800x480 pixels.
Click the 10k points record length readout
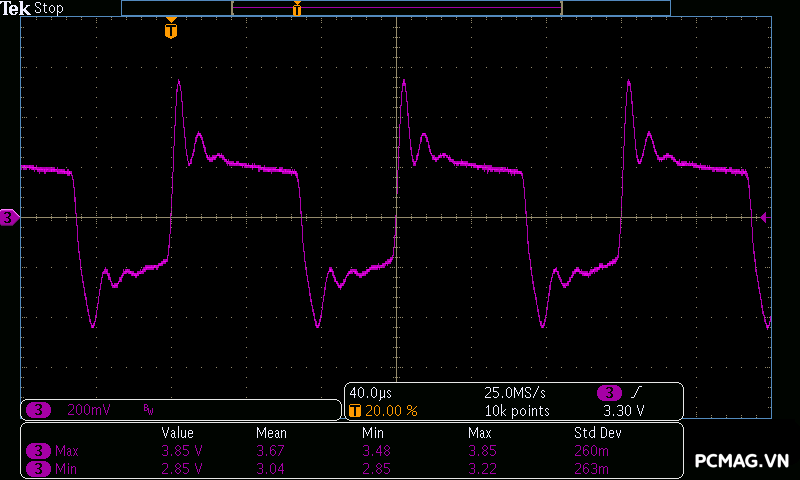click(x=516, y=410)
